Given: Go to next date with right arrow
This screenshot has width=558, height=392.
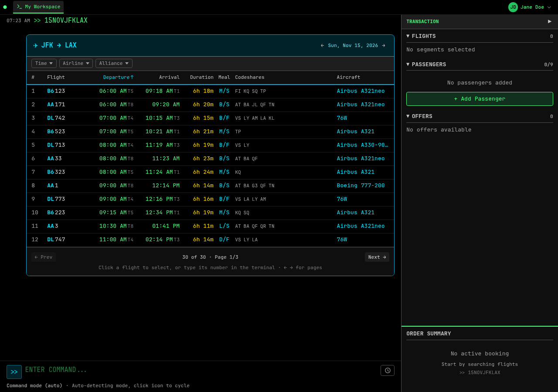Looking at the screenshot, I should click(x=384, y=45).
